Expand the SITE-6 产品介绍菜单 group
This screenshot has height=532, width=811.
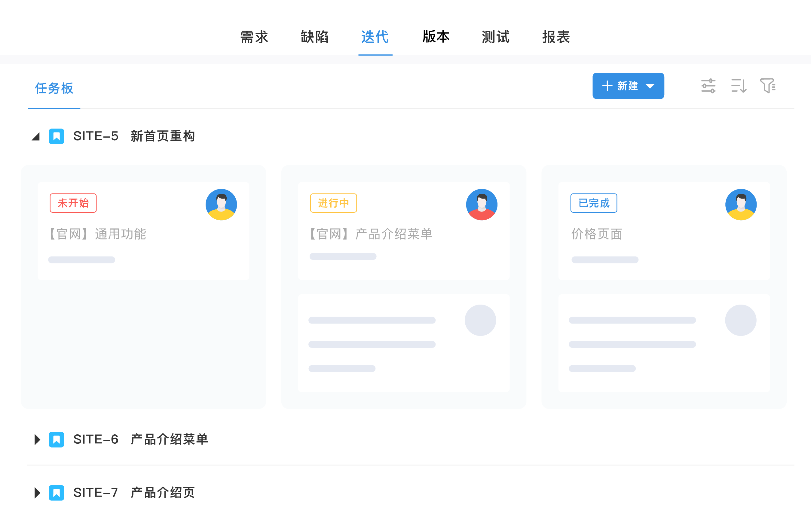click(37, 439)
